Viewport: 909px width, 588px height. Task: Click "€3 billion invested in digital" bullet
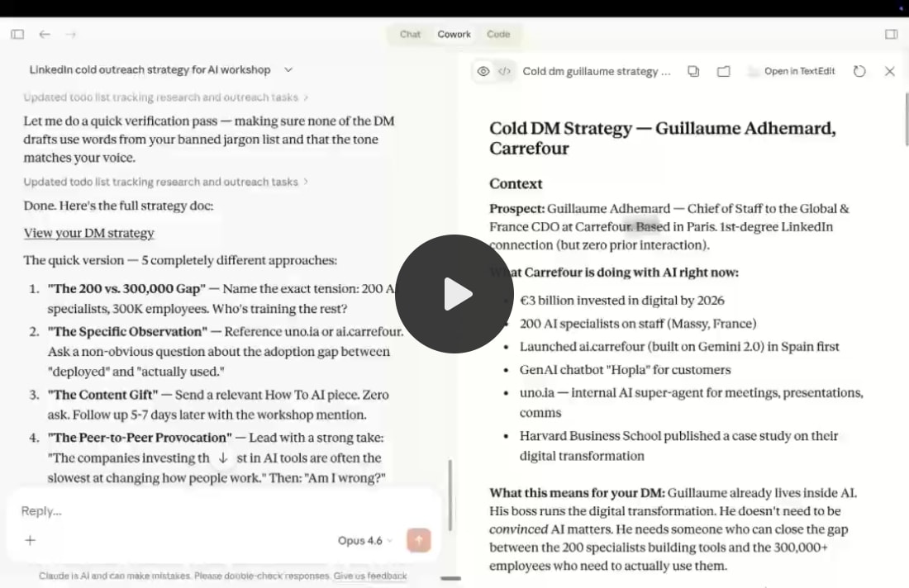pos(622,300)
